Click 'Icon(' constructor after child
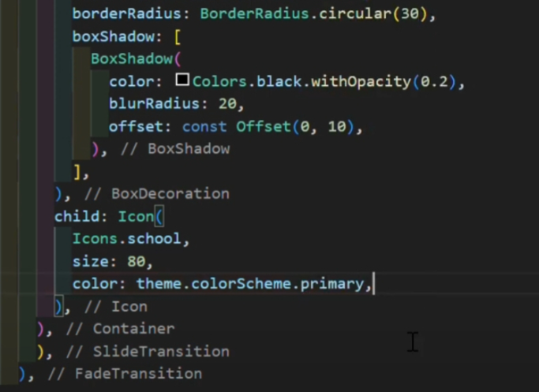The image size is (539, 392). point(141,217)
